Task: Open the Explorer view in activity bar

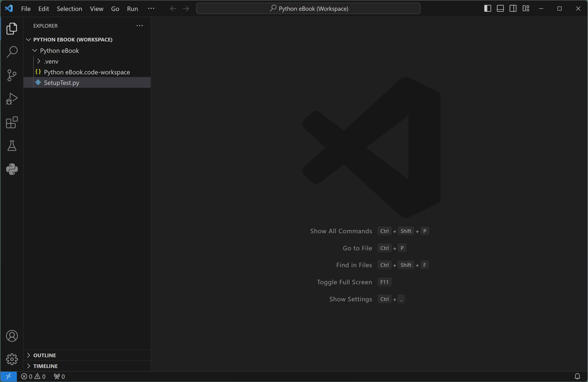Action: 12,28
